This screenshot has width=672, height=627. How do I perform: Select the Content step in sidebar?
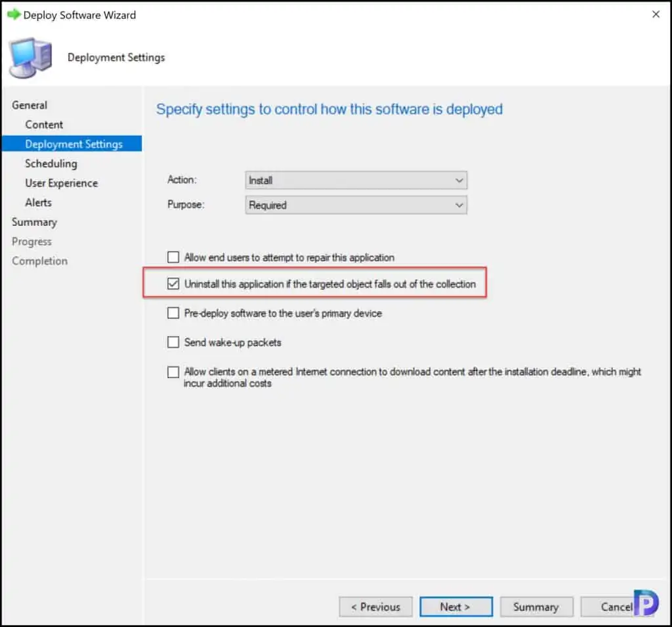tap(44, 125)
